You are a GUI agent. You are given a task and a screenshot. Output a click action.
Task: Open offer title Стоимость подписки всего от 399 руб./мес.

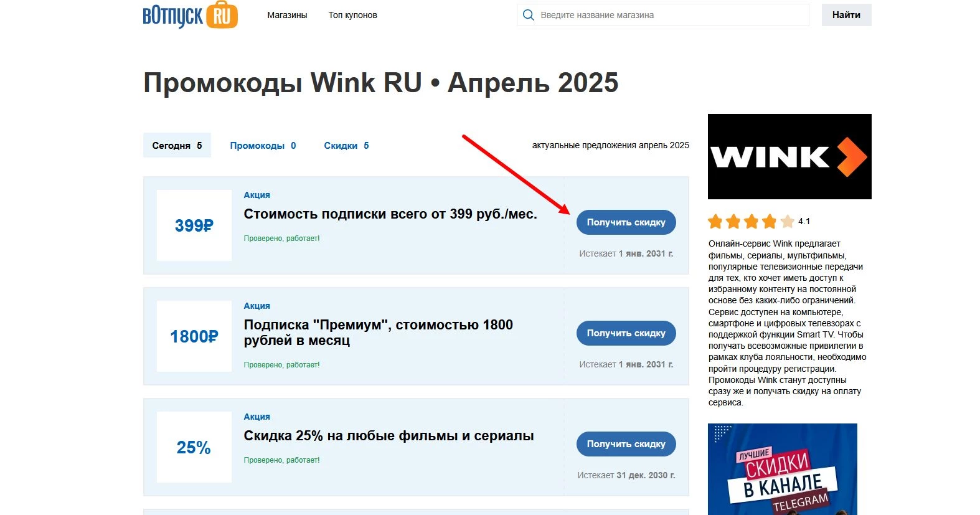pos(390,214)
